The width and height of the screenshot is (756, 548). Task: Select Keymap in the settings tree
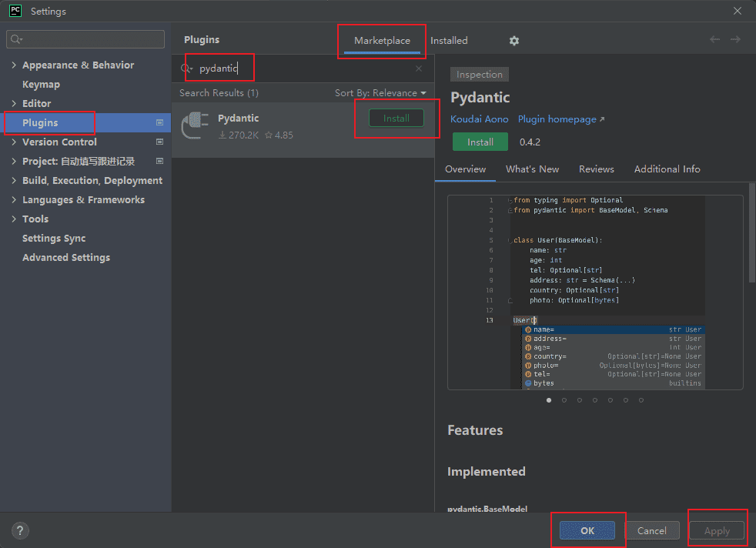point(41,85)
